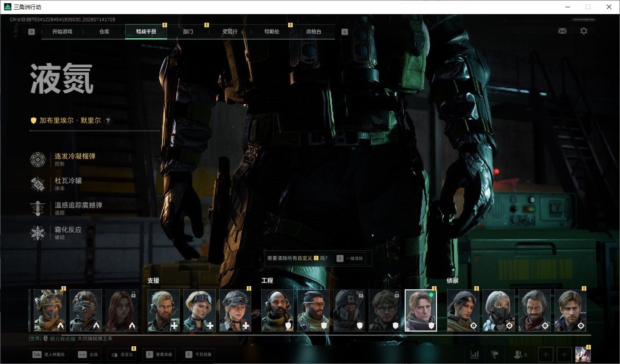Open the 干员档案 button

198,354
